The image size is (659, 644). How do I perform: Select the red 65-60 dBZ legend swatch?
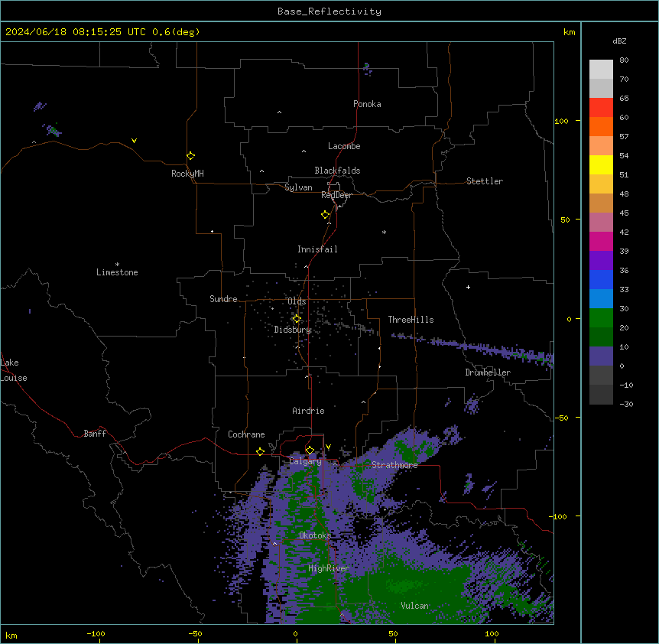click(x=601, y=108)
